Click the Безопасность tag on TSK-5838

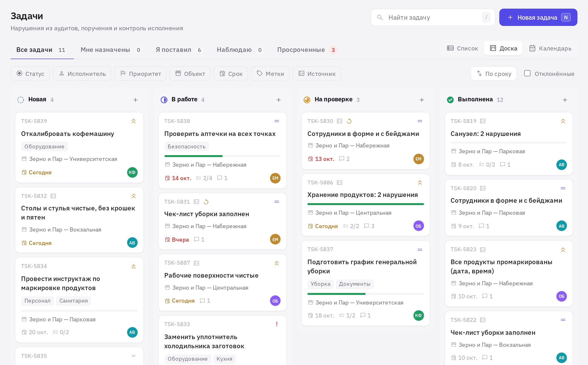187,146
